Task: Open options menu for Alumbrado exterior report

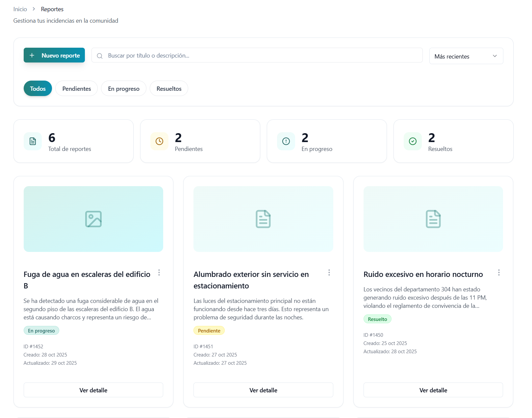Action: point(329,273)
